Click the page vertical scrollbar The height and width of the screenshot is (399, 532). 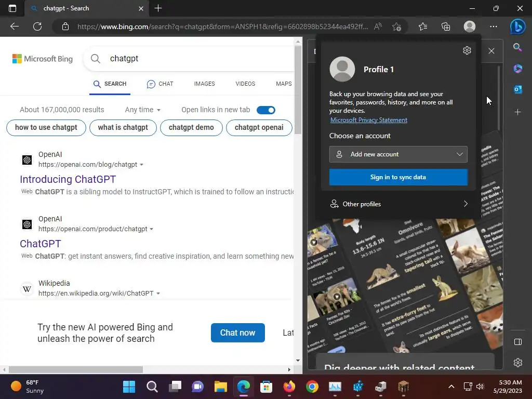pyautogui.click(x=298, y=90)
